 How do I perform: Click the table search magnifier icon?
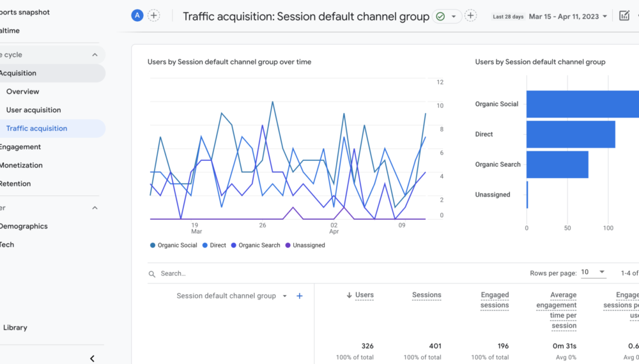click(152, 274)
